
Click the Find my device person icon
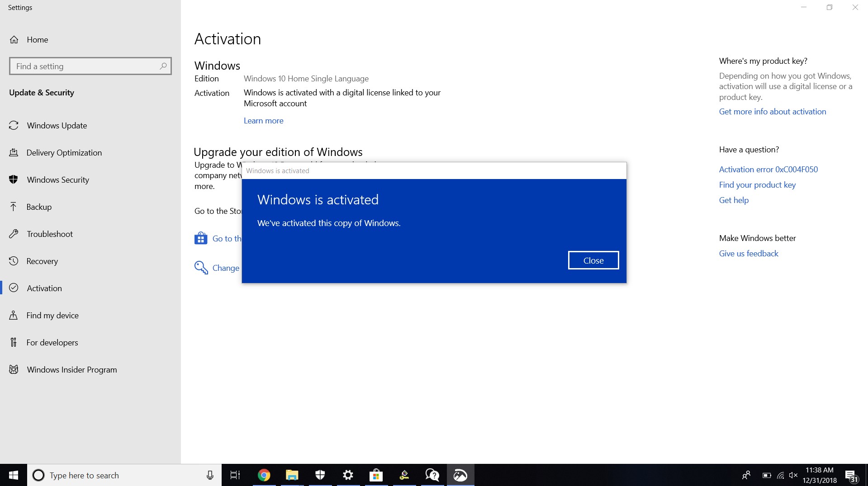[x=14, y=315]
